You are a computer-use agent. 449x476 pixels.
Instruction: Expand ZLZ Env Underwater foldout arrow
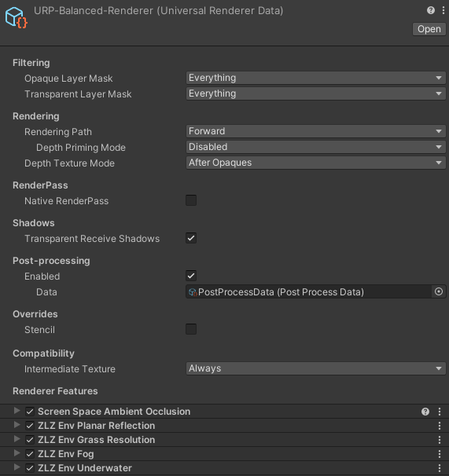17,467
